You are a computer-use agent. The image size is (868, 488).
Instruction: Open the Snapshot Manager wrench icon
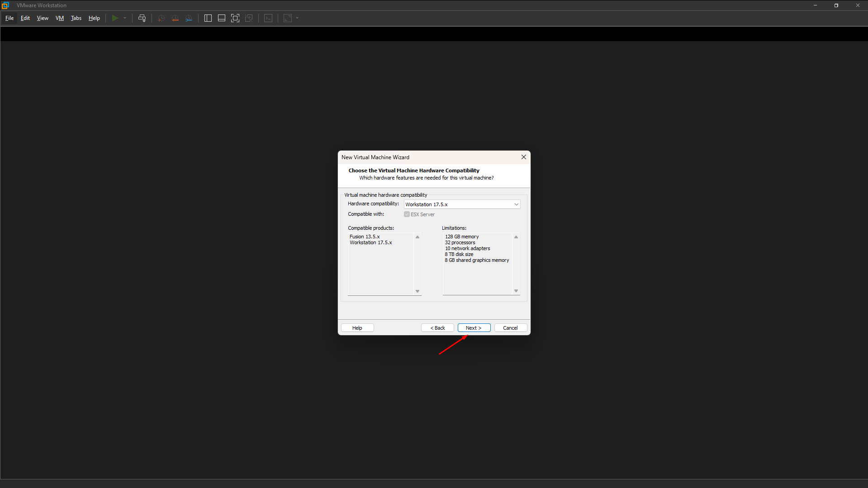(189, 18)
